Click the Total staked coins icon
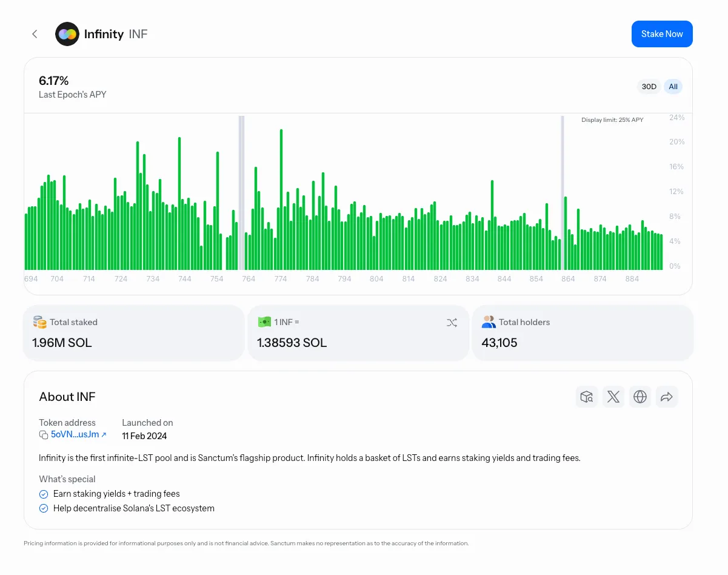The image size is (728, 575). (x=40, y=322)
